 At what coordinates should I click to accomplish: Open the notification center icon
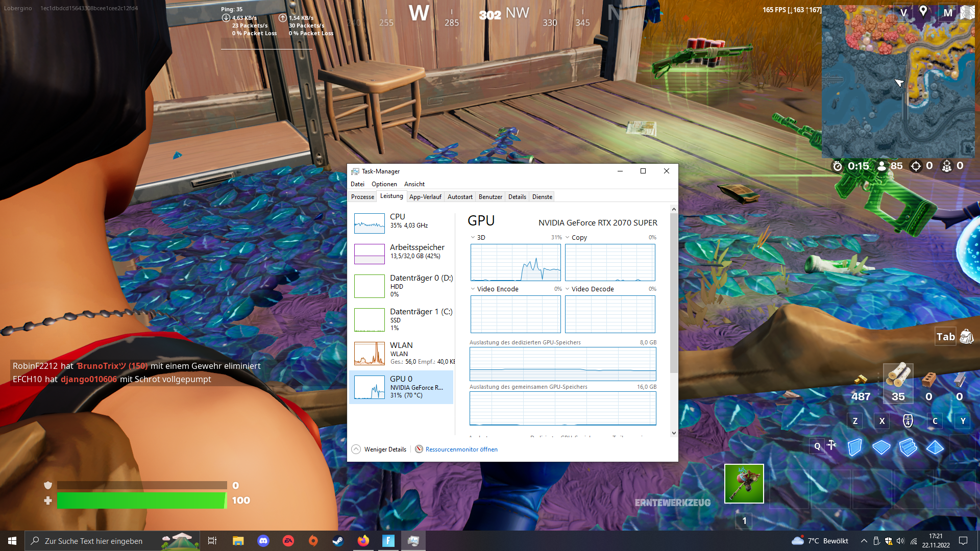pos(963,541)
